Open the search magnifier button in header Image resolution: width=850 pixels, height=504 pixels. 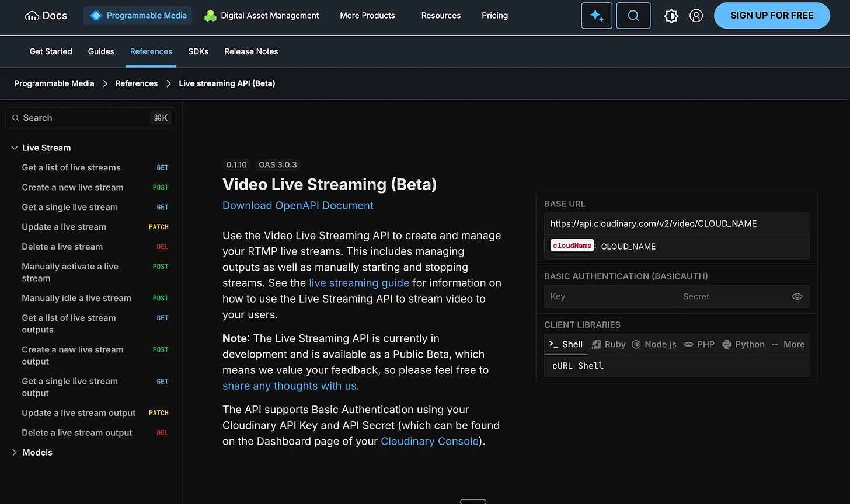coord(633,16)
